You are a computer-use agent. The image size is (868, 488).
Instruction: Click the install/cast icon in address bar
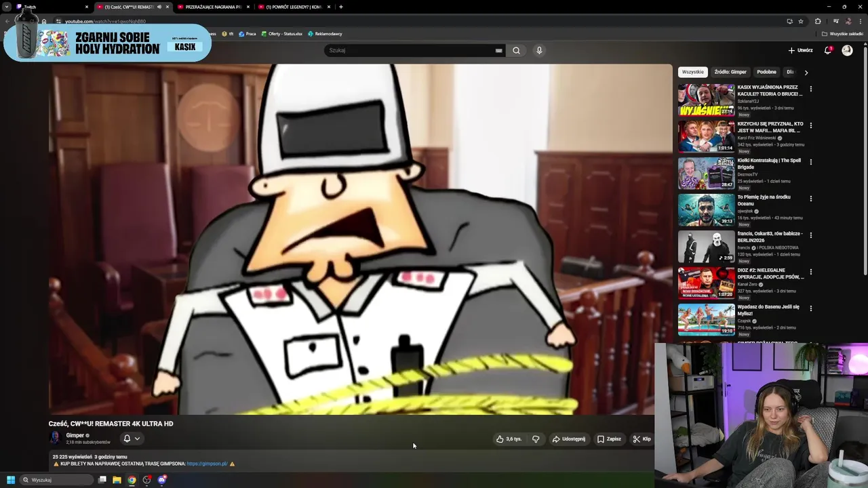click(x=789, y=21)
